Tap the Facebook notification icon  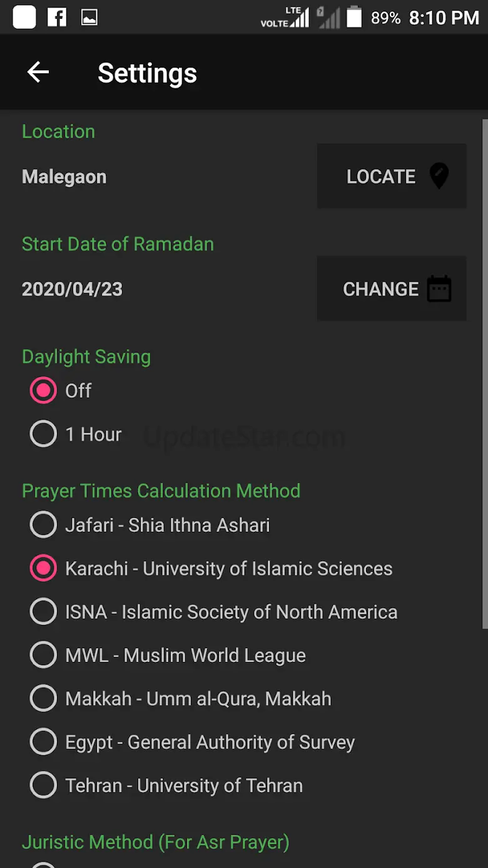click(x=57, y=18)
